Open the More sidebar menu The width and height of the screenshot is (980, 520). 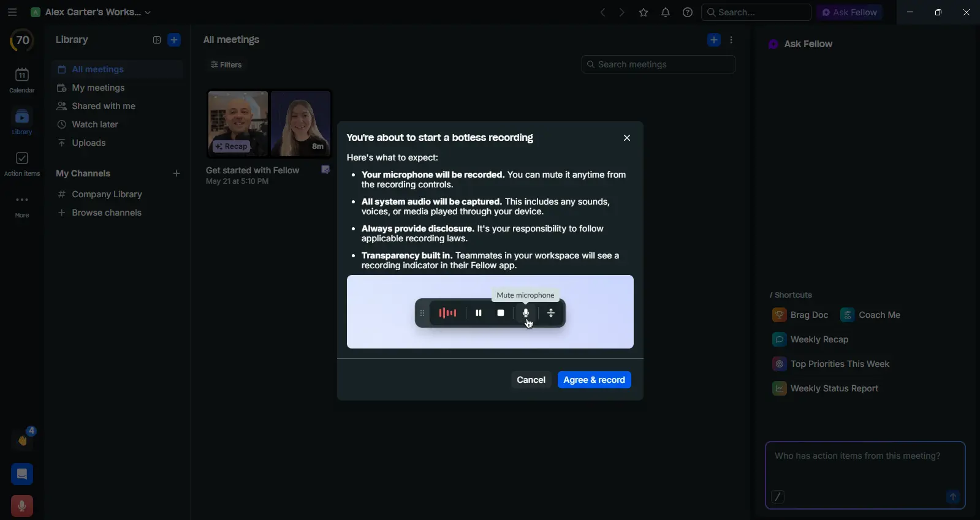(x=22, y=206)
